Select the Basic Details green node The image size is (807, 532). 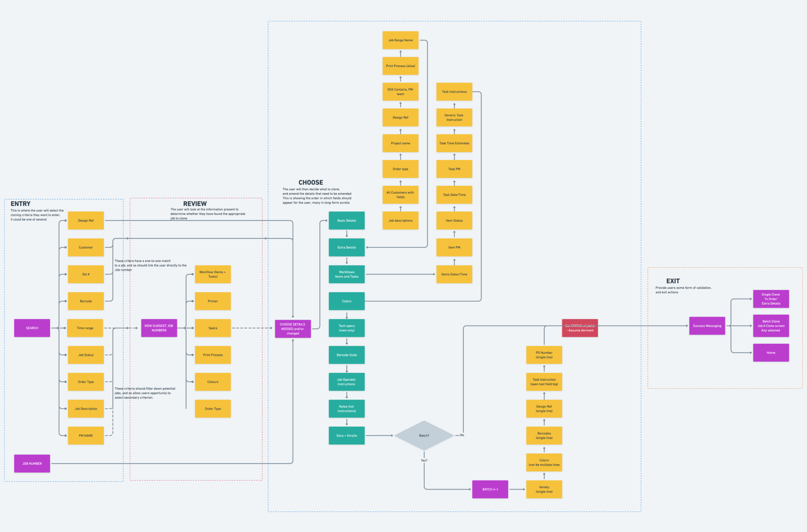[346, 220]
